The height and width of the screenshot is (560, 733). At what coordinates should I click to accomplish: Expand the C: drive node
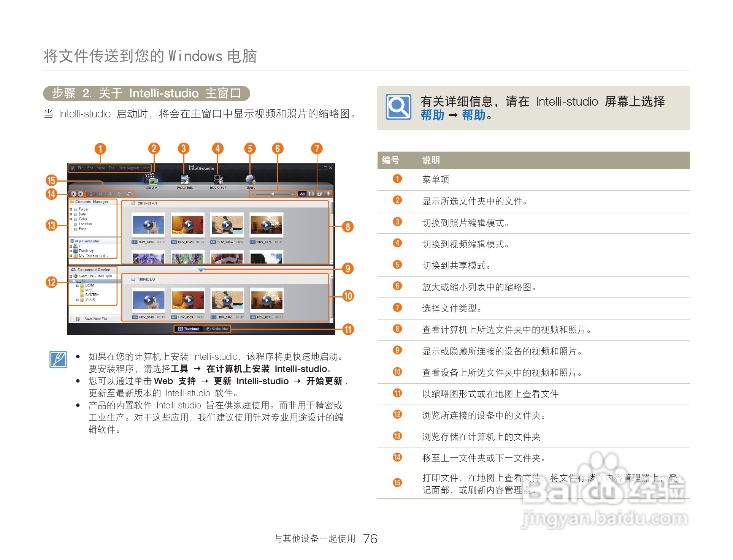pos(71,247)
